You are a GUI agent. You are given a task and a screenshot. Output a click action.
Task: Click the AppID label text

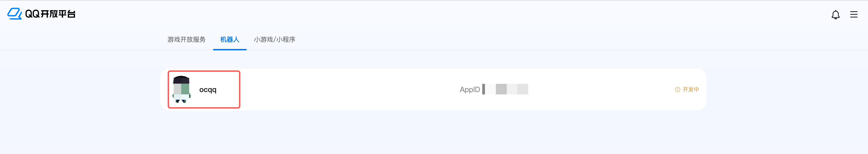coord(469,90)
